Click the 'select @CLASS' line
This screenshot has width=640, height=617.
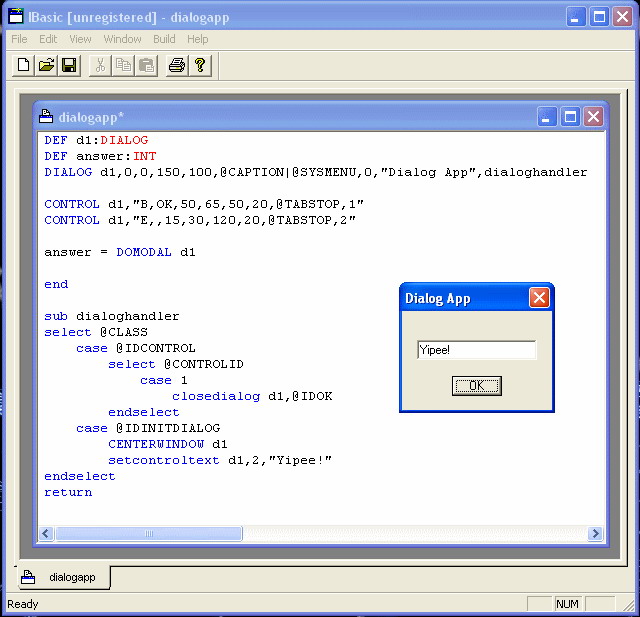(x=96, y=332)
